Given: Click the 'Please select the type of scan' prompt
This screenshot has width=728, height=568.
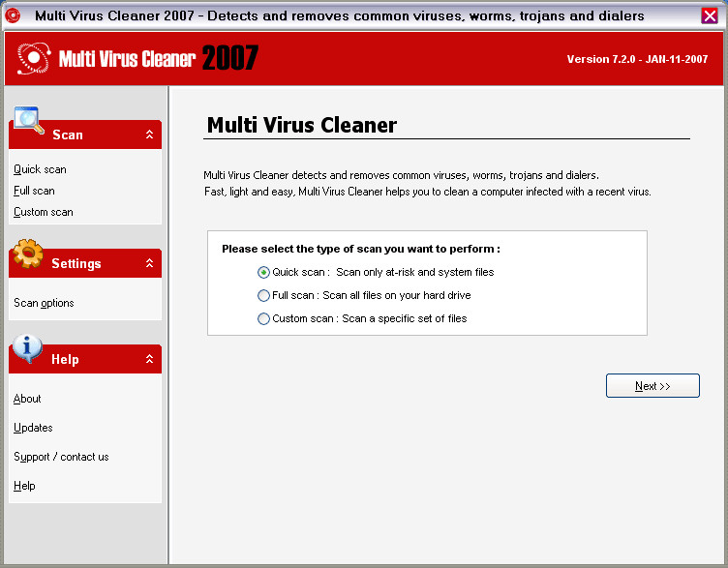Looking at the screenshot, I should 361,250.
